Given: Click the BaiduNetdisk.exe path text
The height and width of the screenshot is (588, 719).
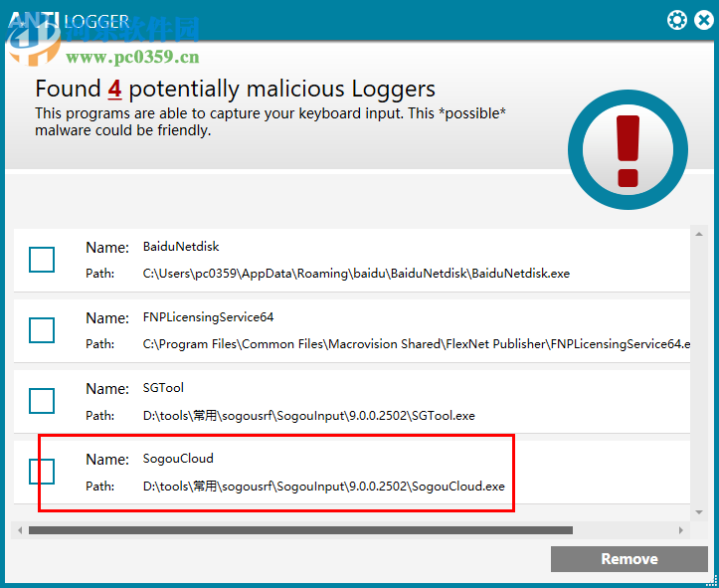Looking at the screenshot, I should pyautogui.click(x=356, y=274).
